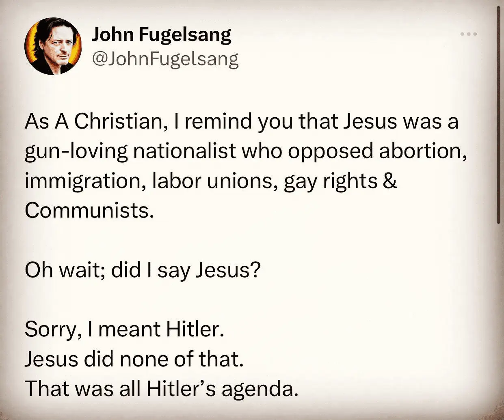Click the line "Oh wait; did I say Jesus?"

(x=142, y=270)
